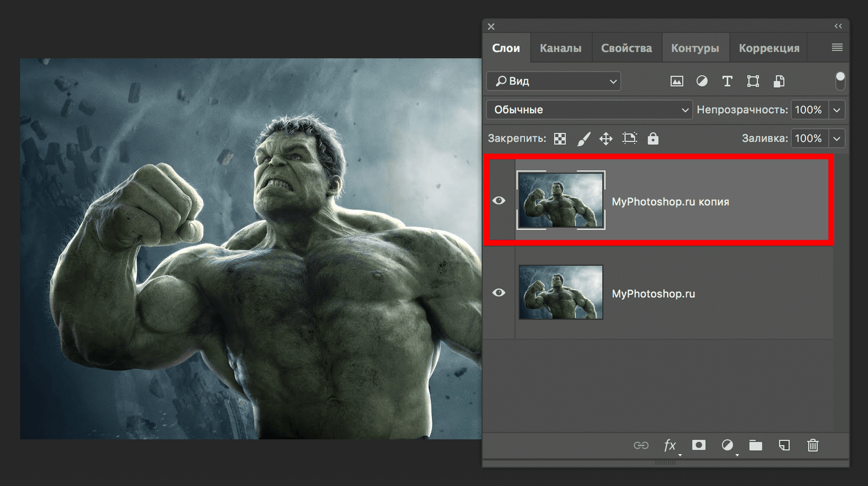
Task: Open the Вид filter type dropdown
Action: coord(553,81)
